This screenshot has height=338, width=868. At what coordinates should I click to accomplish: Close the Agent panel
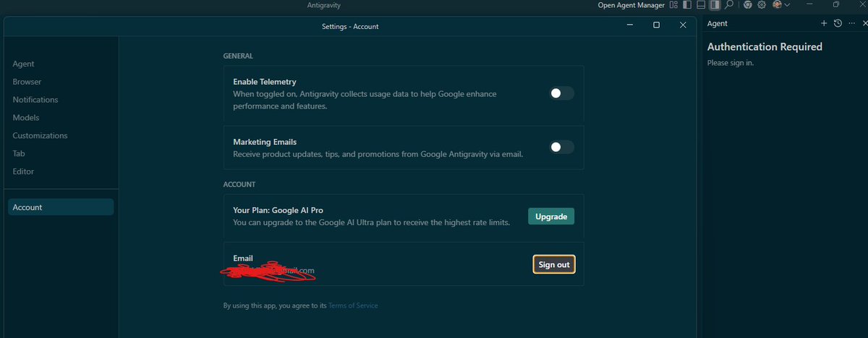[864, 23]
